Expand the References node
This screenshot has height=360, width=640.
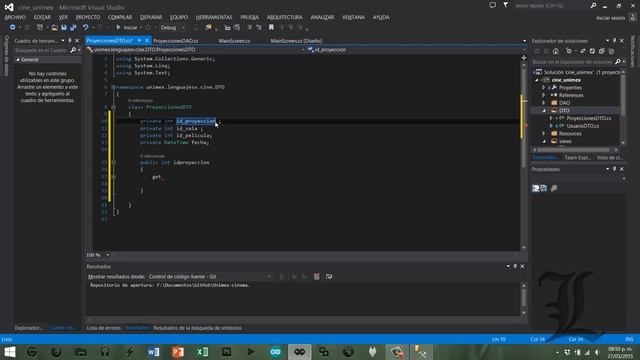[x=544, y=95]
